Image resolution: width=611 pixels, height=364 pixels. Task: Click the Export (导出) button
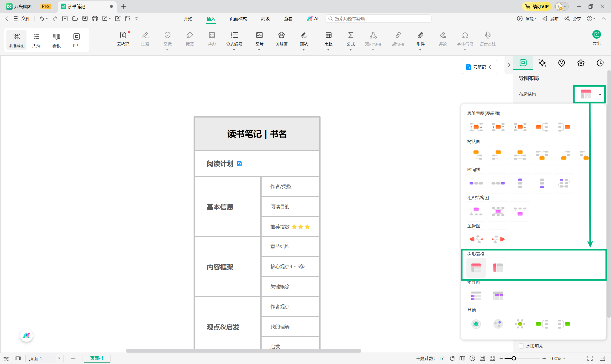[x=596, y=38]
